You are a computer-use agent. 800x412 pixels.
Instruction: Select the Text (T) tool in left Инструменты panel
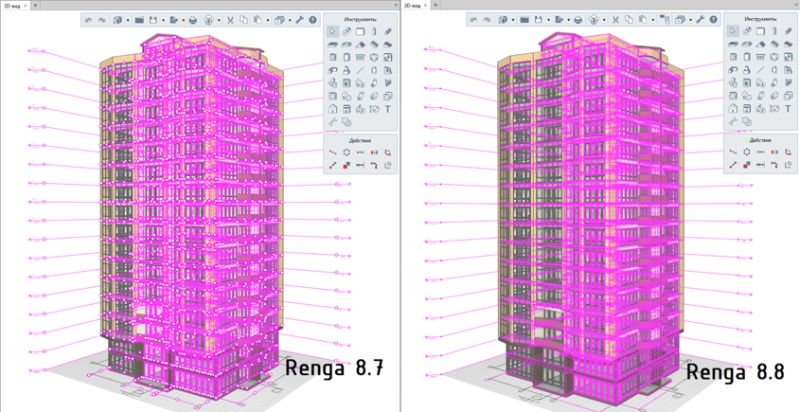(x=386, y=107)
